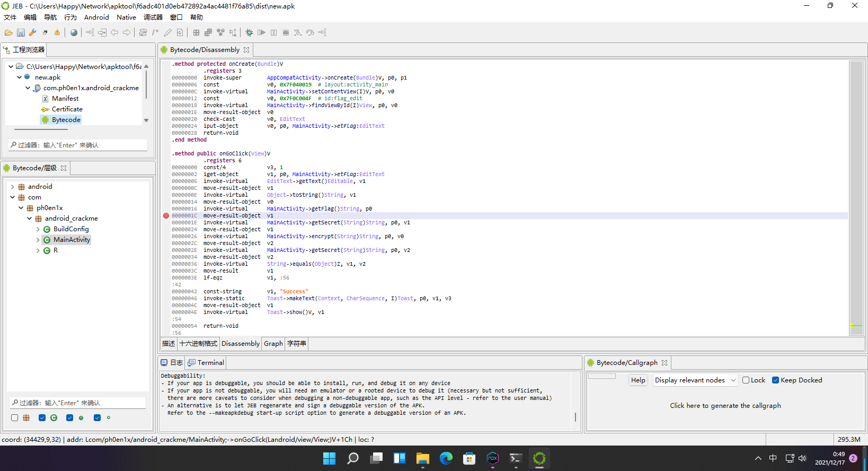Switch to the 字符串 tab
The height and width of the screenshot is (471, 868).
[297, 344]
